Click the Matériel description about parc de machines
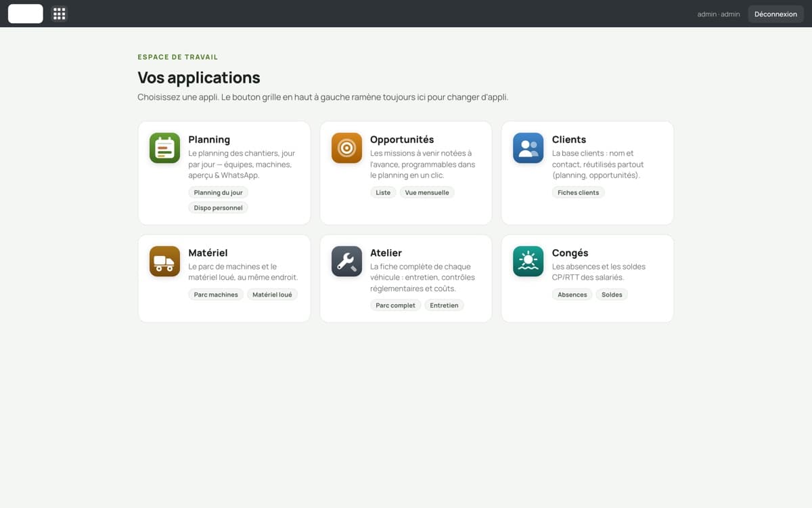Screen dimensions: 812x508 point(243,272)
